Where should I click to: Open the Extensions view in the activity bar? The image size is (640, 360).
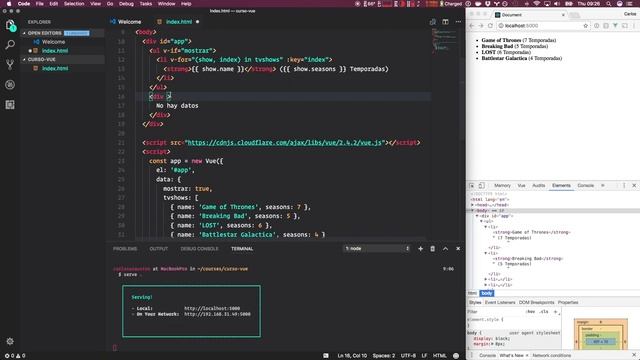pyautogui.click(x=10, y=104)
